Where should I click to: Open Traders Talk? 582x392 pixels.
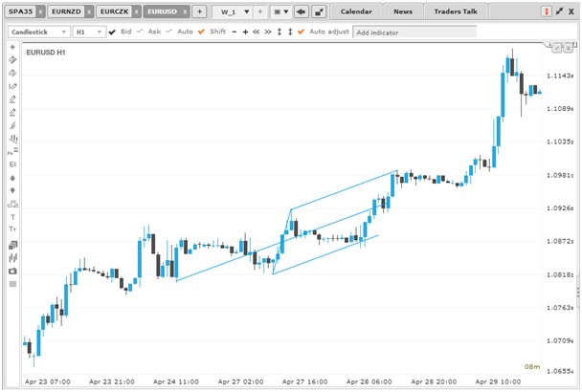(455, 11)
